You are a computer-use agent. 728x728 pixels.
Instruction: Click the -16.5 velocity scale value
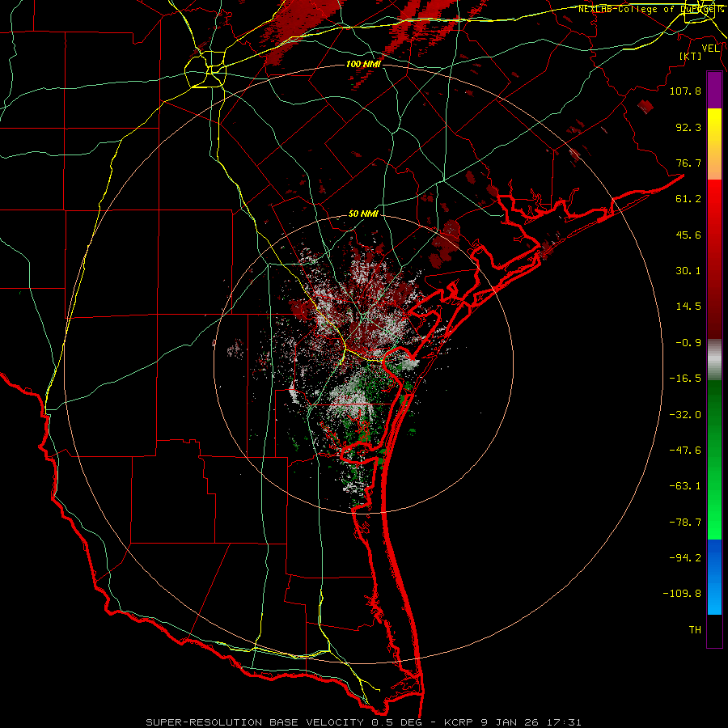pos(685,379)
